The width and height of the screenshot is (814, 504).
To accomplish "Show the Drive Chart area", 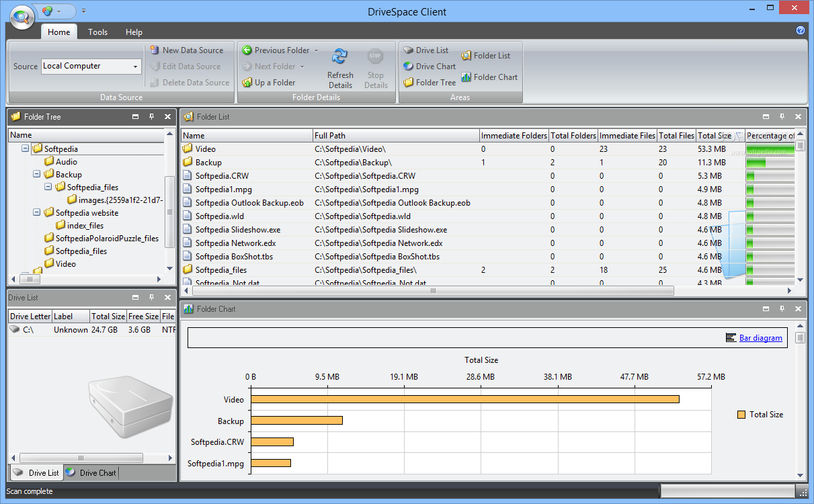I will coord(429,67).
